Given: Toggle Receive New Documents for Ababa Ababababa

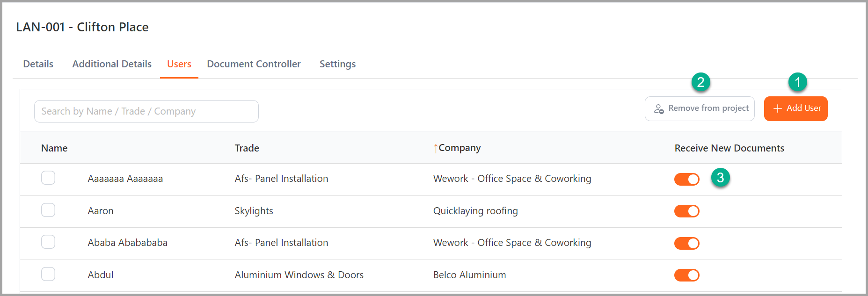Looking at the screenshot, I should tap(686, 243).
